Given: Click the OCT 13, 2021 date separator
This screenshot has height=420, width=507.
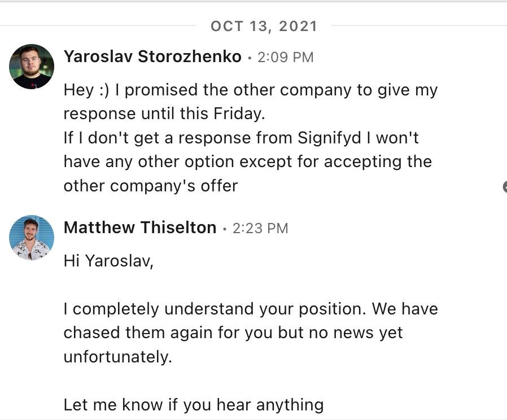Looking at the screenshot, I should pyautogui.click(x=264, y=26).
